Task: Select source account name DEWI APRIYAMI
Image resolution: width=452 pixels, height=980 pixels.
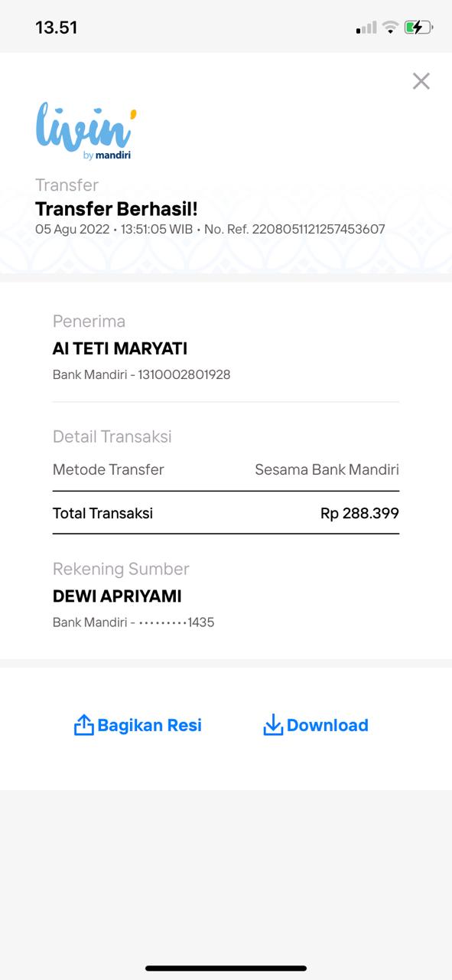Action: (117, 596)
